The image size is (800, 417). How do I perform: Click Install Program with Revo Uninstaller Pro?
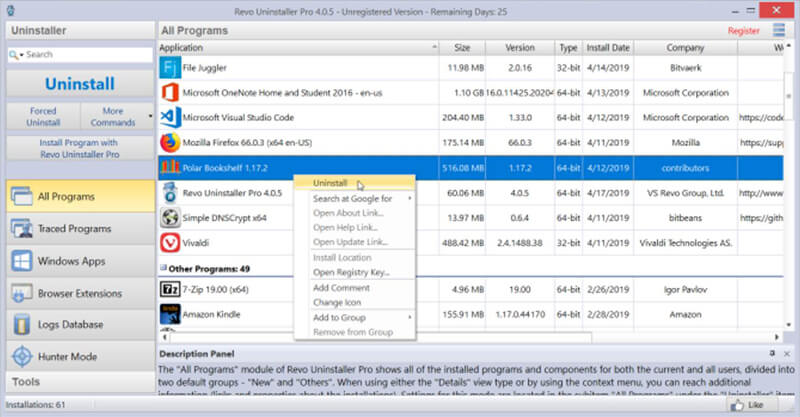tap(80, 148)
